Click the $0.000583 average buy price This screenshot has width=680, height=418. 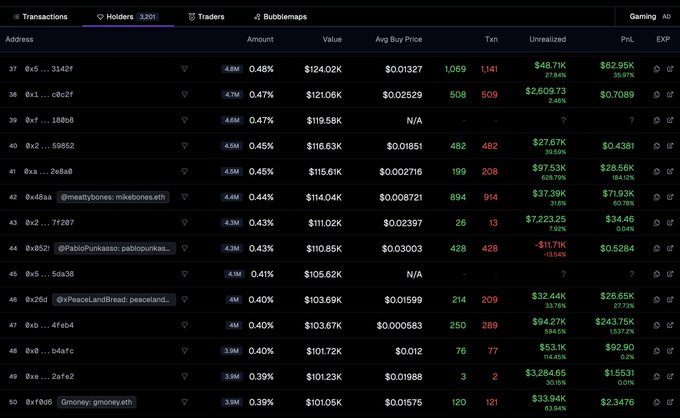pos(399,325)
